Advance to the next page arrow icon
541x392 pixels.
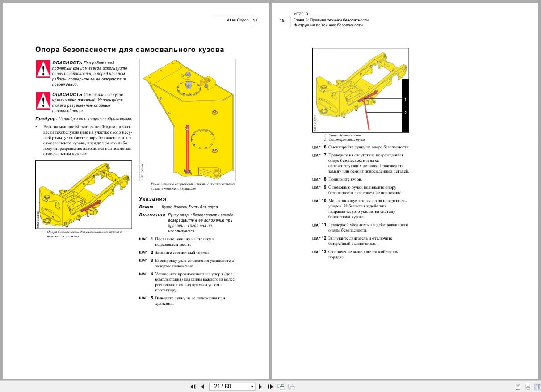[x=260, y=386]
